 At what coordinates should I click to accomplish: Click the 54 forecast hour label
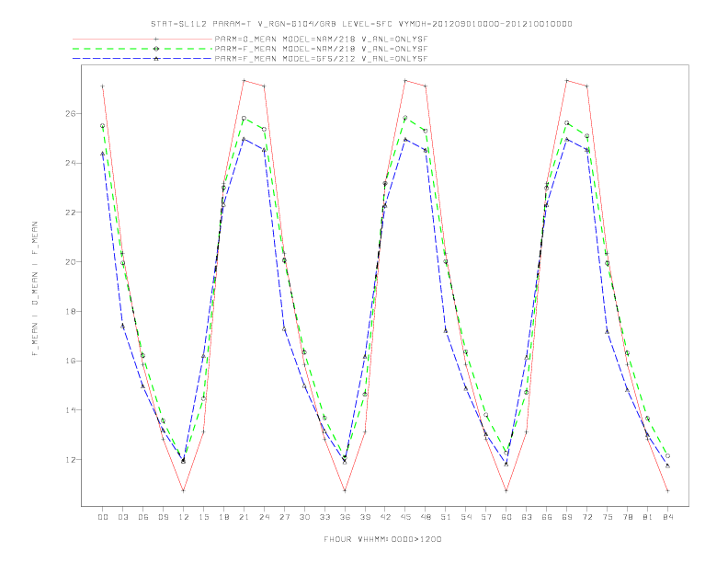coord(466,517)
